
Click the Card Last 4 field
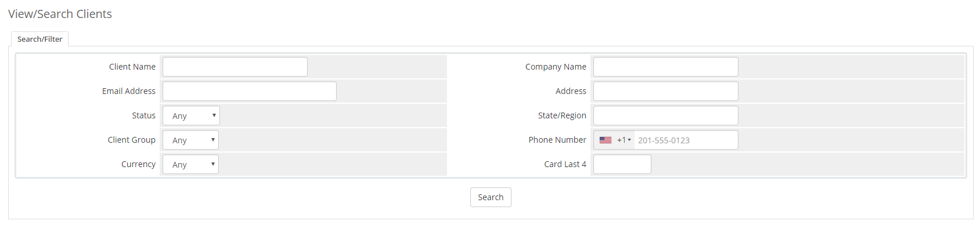click(622, 164)
